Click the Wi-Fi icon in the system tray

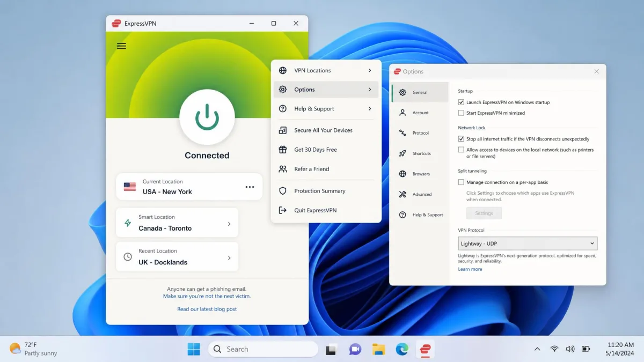pos(554,349)
